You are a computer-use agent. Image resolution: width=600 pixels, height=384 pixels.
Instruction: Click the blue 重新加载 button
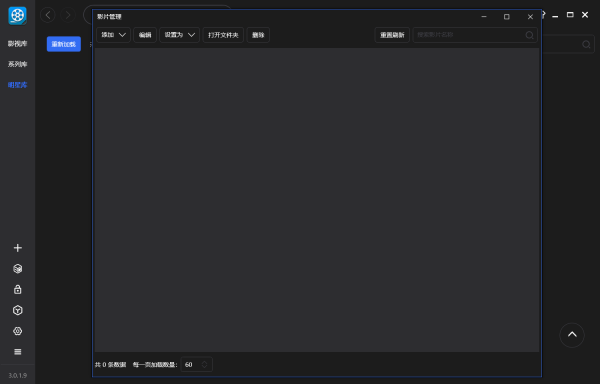click(x=64, y=44)
